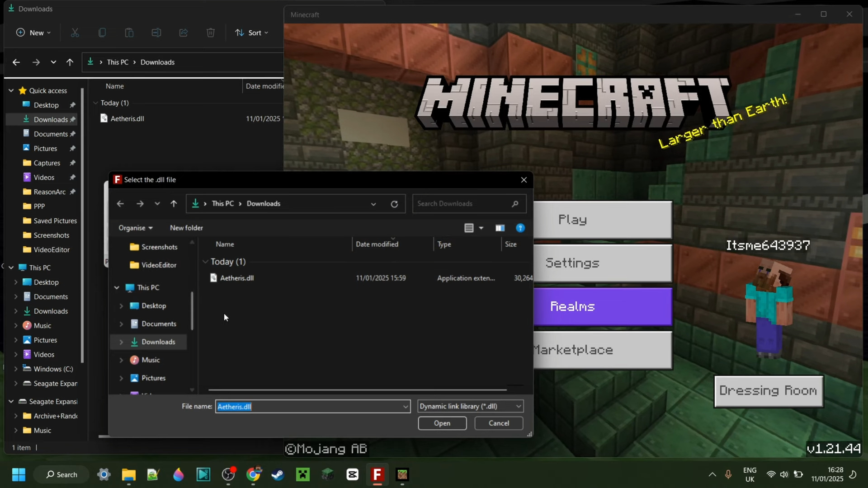Open the Dressing Room in Minecraft

769,391
